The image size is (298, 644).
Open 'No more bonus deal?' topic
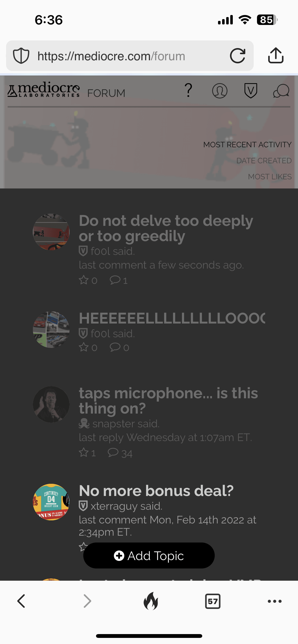tap(156, 490)
